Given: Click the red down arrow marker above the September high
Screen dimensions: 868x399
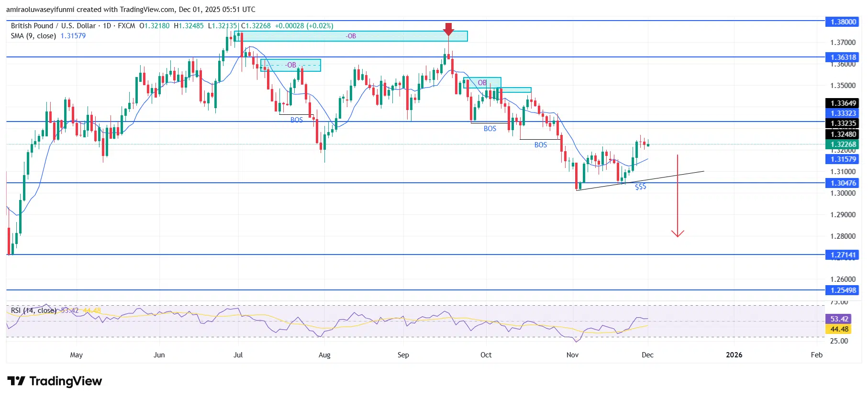Looking at the screenshot, I should click(448, 29).
